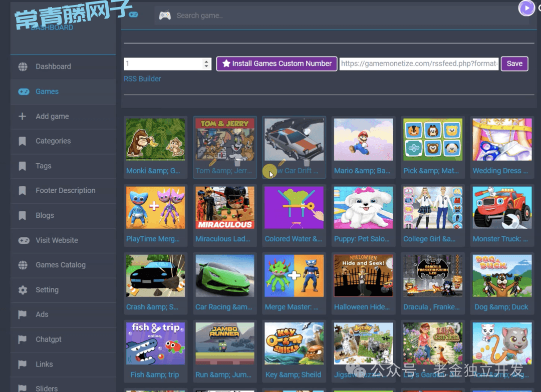Open the Fish & trip game thumbnail
541x392 pixels.
pyautogui.click(x=156, y=344)
